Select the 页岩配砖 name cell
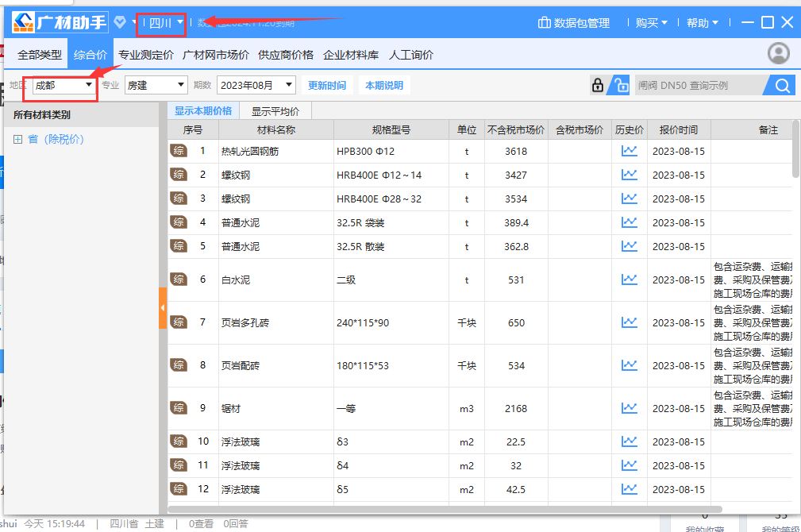 pyautogui.click(x=276, y=365)
